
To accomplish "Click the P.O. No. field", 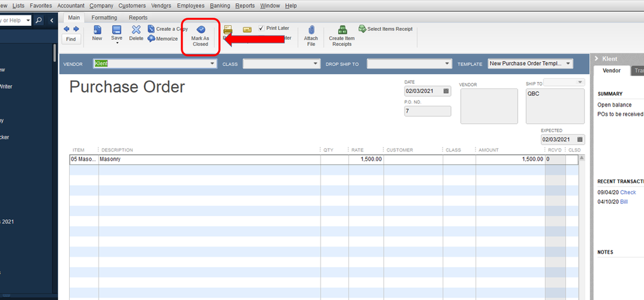I will (x=428, y=111).
